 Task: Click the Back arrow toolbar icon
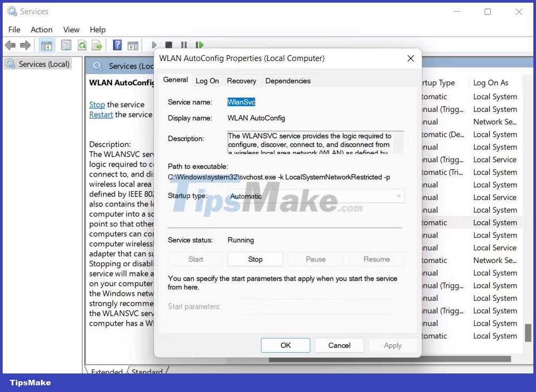(x=10, y=45)
